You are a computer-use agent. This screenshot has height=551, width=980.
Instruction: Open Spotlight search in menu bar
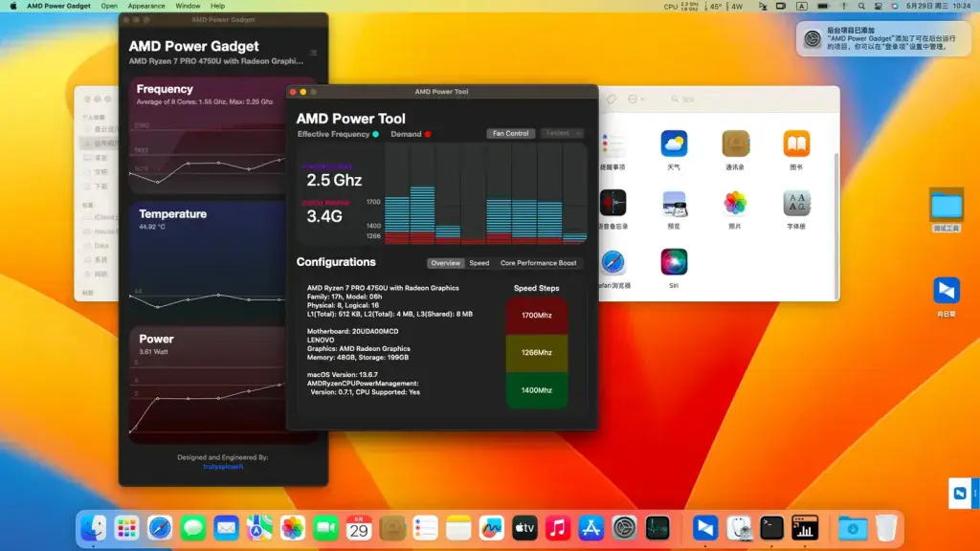coord(861,7)
